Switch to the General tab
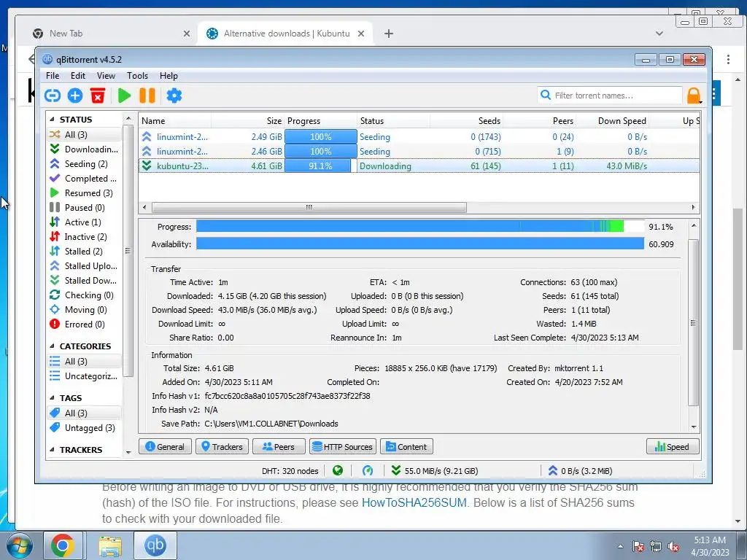Image resolution: width=747 pixels, height=560 pixels. (165, 447)
